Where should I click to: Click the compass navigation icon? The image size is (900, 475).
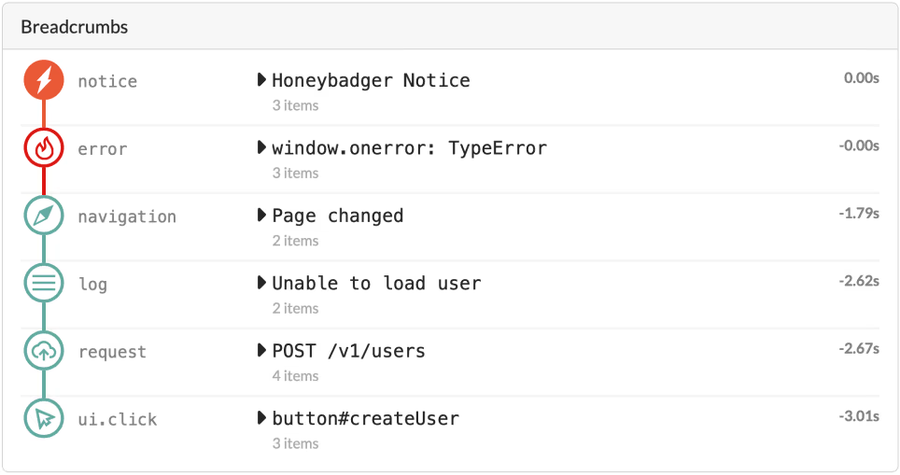tap(44, 216)
